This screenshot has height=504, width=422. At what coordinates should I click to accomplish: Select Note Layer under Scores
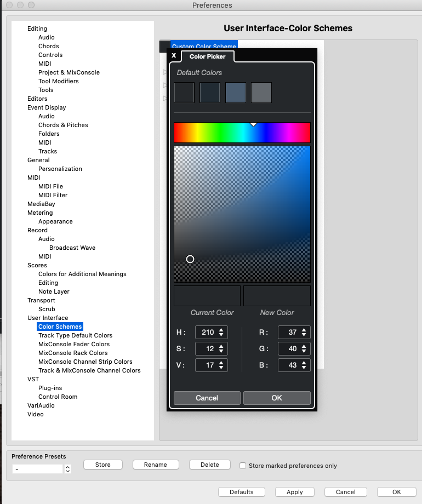point(54,291)
